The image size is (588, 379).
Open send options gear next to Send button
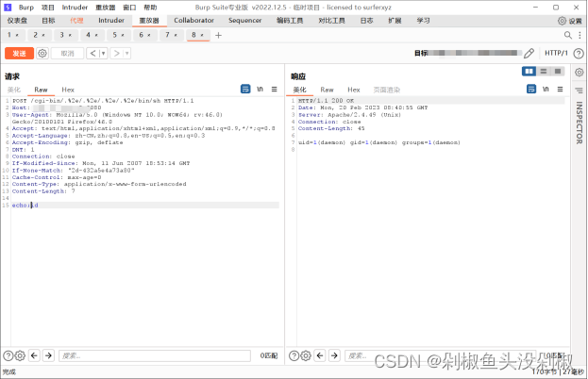point(42,53)
